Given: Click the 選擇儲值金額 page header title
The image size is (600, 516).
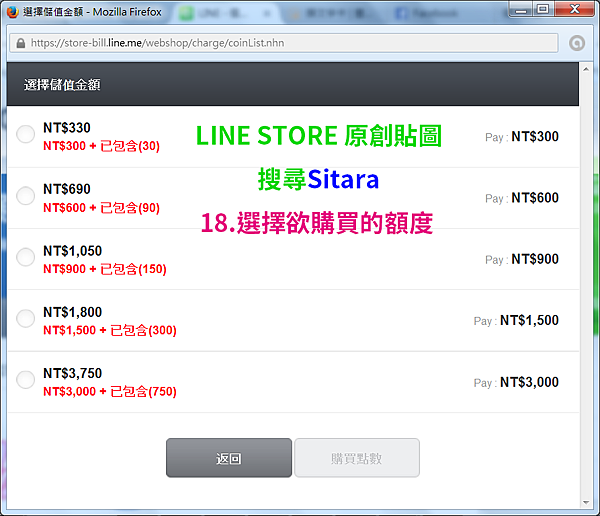Looking at the screenshot, I should click(x=62, y=85).
